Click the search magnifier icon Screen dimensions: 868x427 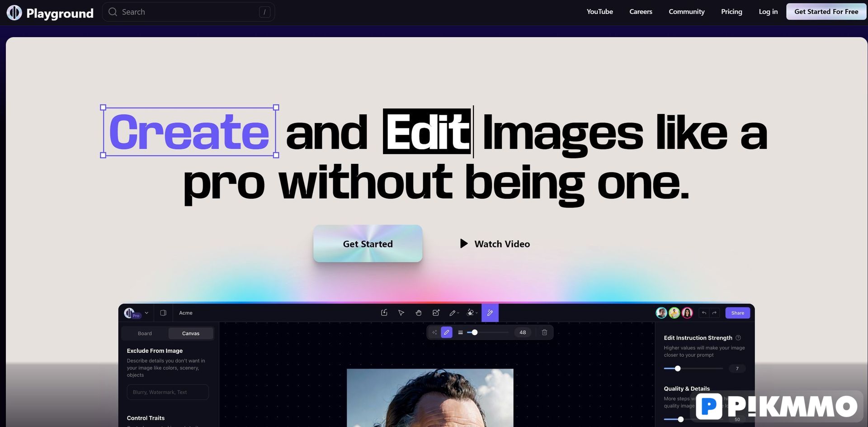(113, 12)
